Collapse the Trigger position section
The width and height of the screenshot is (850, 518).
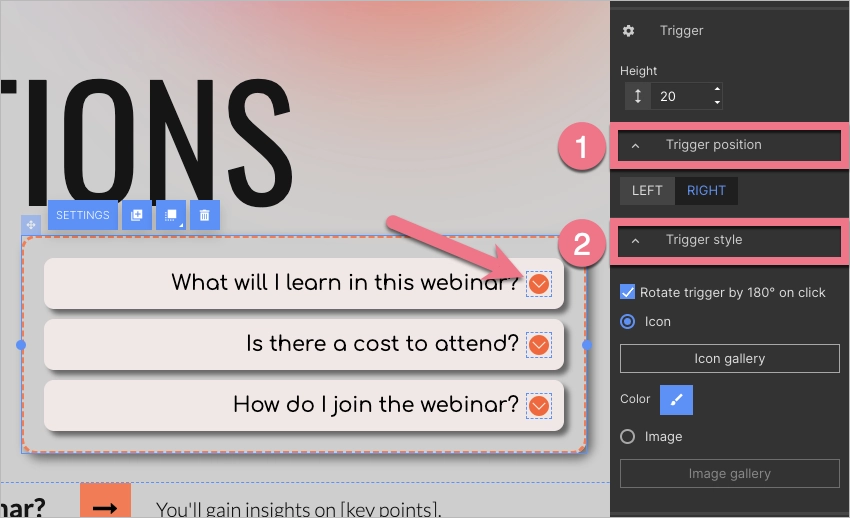(729, 145)
